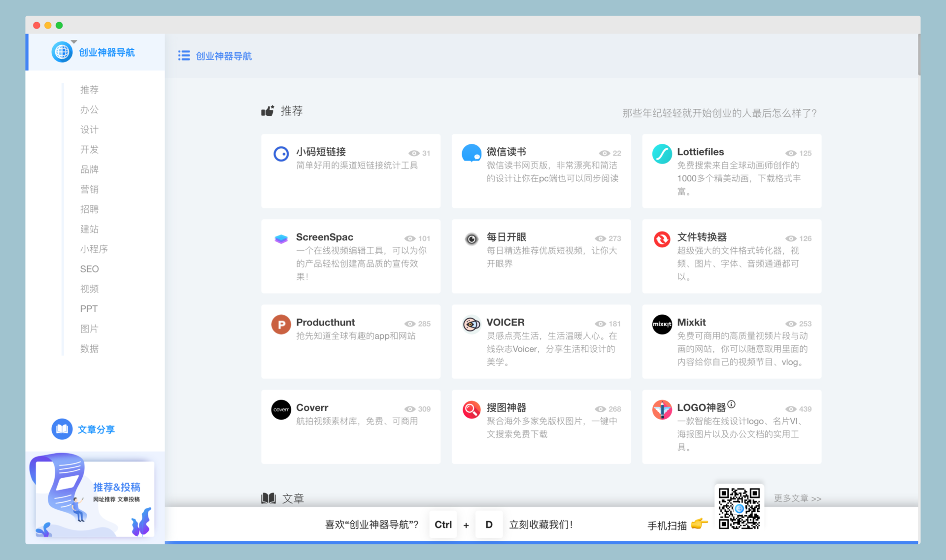Click the eye view-count icon on the 每日开眼 card
The image size is (946, 560).
pyautogui.click(x=600, y=239)
